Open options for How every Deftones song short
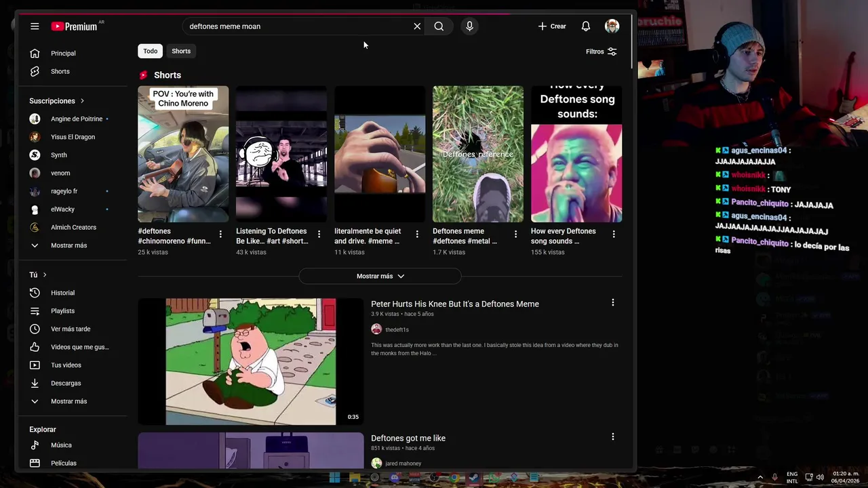 click(x=614, y=234)
